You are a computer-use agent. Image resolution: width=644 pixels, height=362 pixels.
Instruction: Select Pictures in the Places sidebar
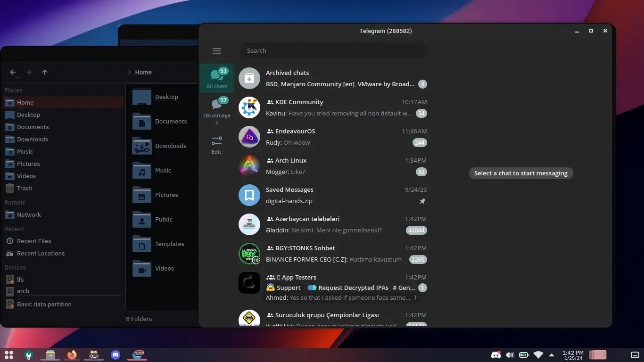pos(64,164)
